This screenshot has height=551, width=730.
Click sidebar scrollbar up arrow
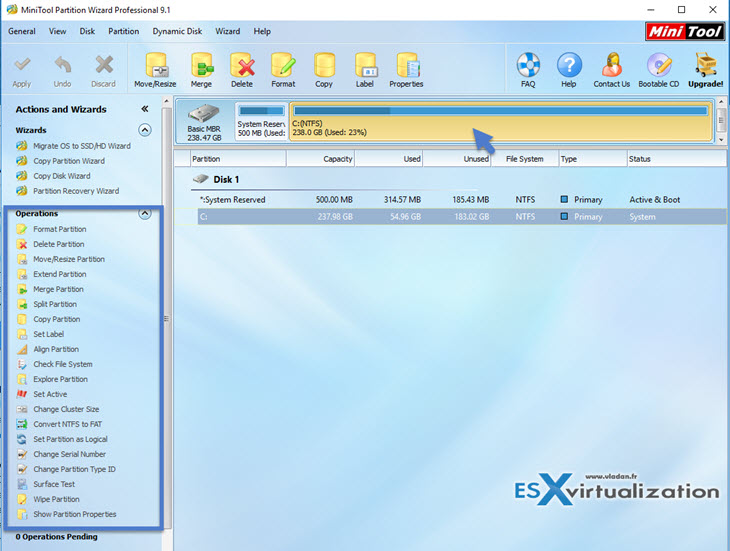(167, 101)
